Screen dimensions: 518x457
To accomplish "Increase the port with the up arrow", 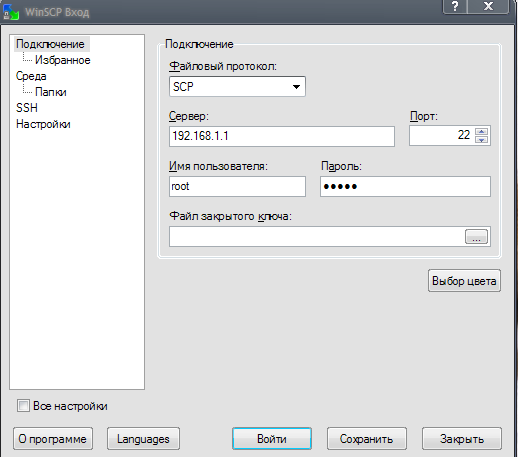I will tap(482, 131).
